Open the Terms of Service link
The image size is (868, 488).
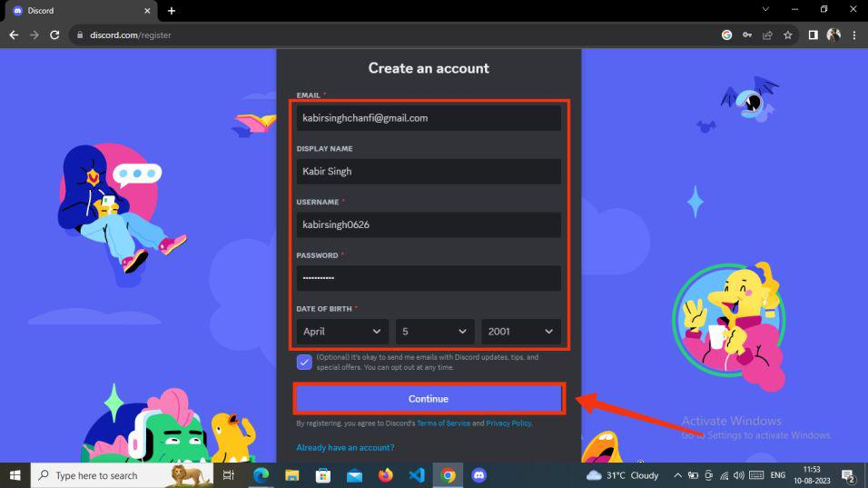click(443, 423)
